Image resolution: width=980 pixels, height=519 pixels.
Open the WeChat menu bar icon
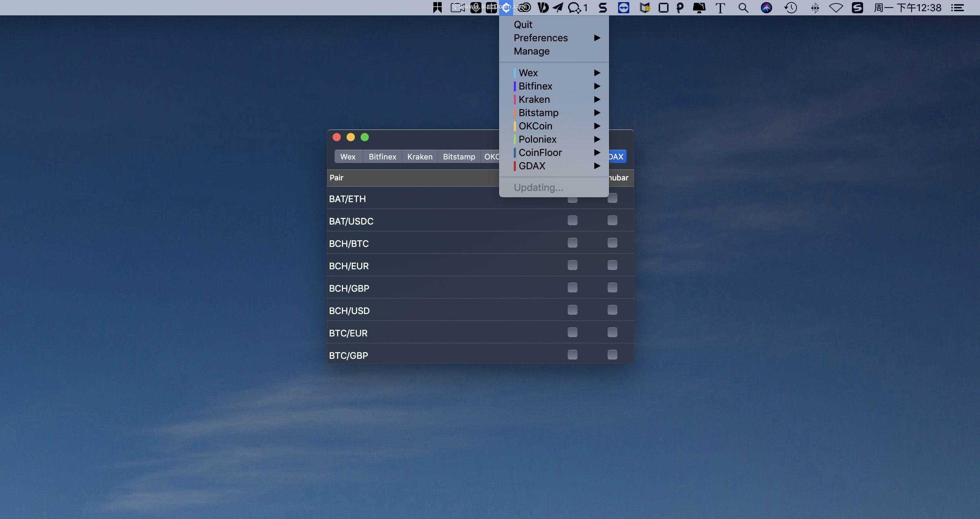(575, 8)
